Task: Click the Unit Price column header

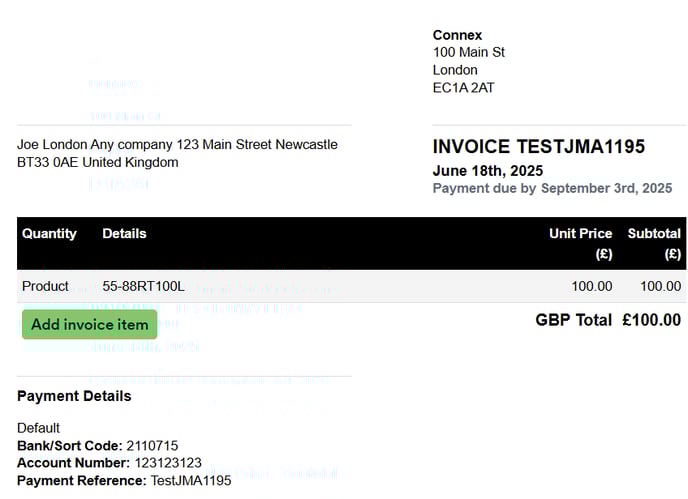Action: tap(580, 244)
